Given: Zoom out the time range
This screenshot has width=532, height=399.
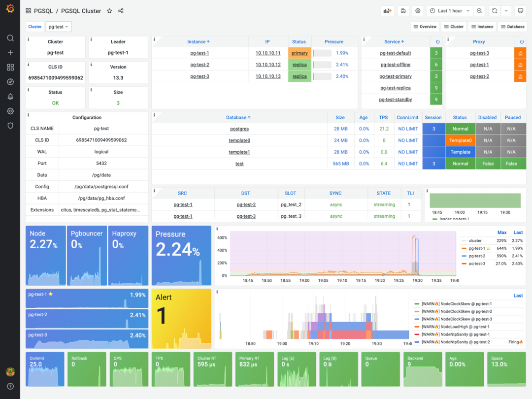Looking at the screenshot, I should click(479, 11).
